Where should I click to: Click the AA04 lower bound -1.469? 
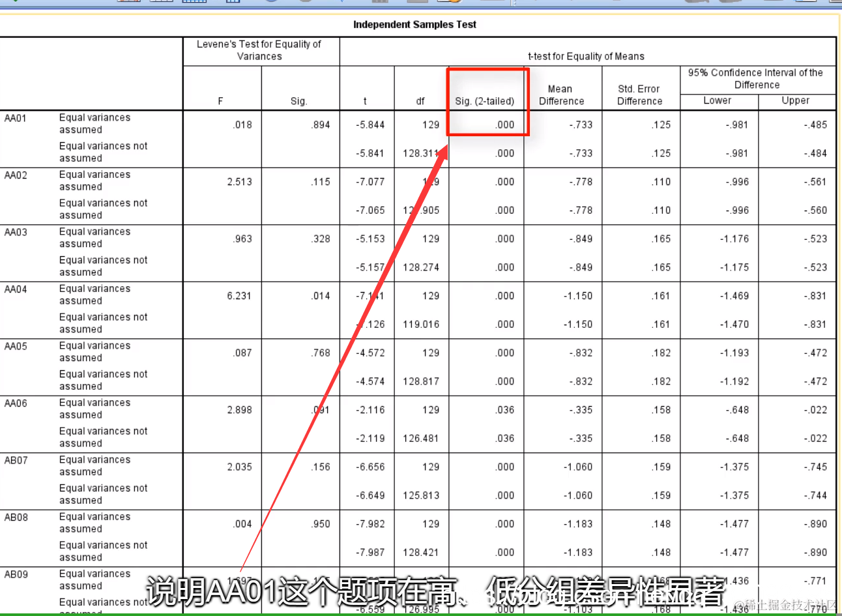[x=734, y=296]
